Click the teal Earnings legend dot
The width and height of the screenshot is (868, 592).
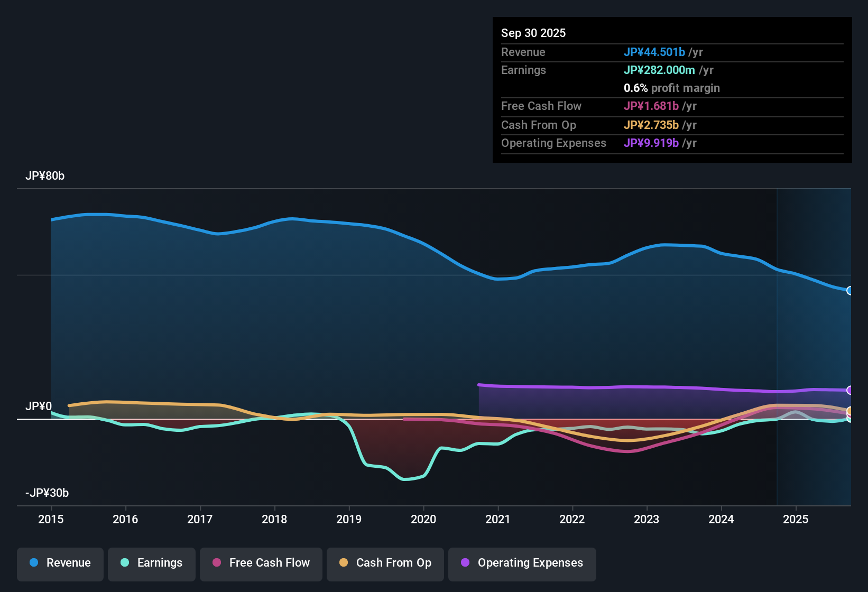click(125, 563)
